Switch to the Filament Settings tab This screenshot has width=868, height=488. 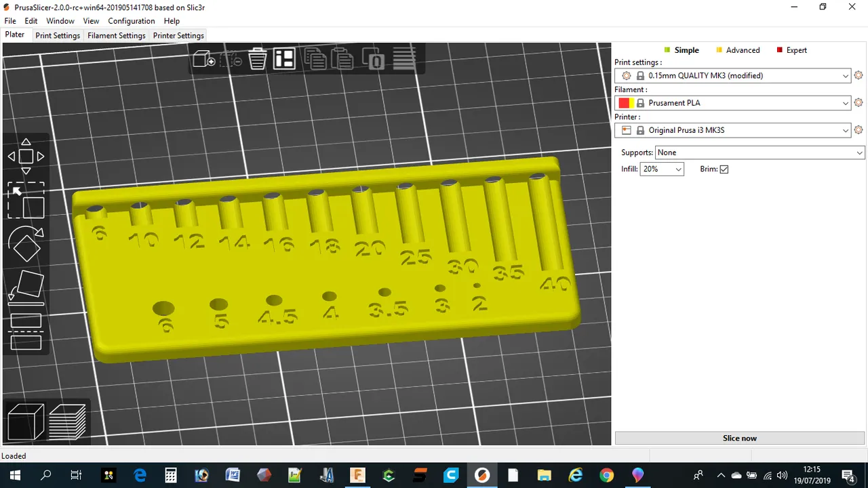click(x=116, y=35)
